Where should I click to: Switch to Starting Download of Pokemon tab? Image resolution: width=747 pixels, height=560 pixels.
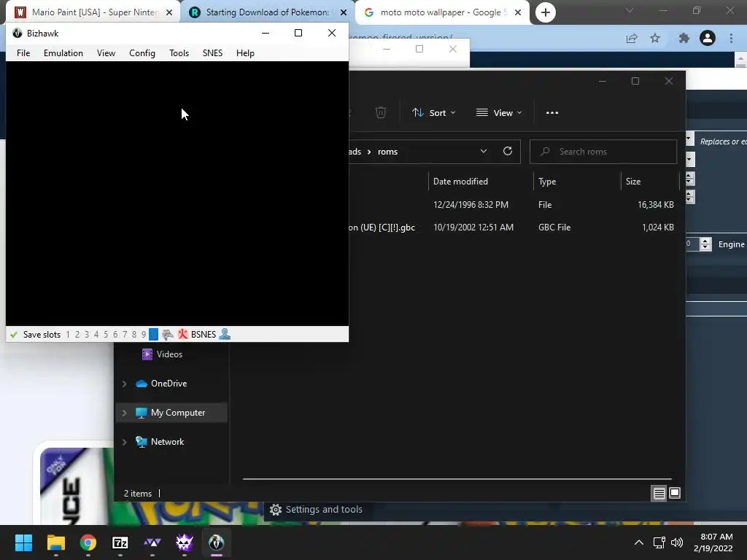coord(267,12)
